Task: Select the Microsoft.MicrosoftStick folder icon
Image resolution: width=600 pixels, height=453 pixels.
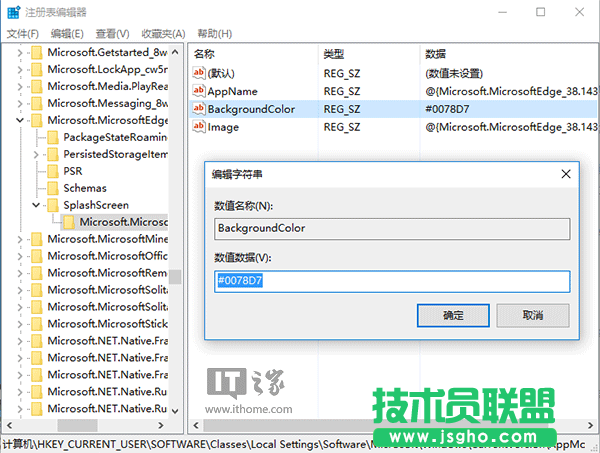Action: (x=37, y=324)
